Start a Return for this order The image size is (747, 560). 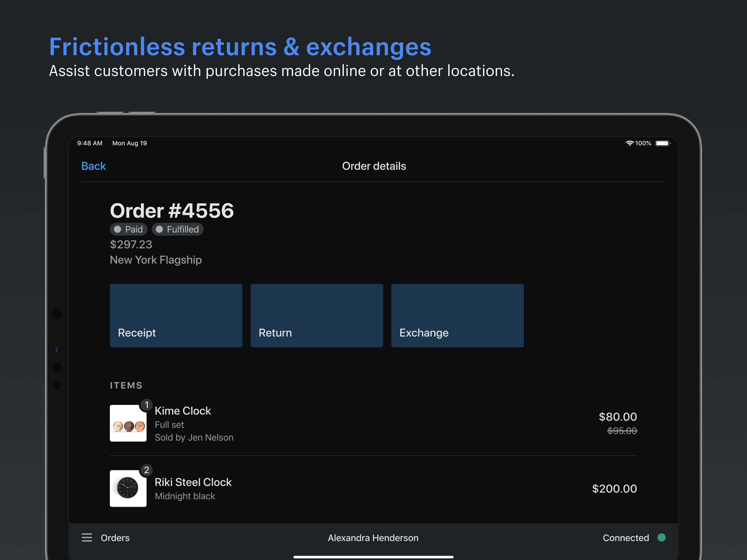316,316
